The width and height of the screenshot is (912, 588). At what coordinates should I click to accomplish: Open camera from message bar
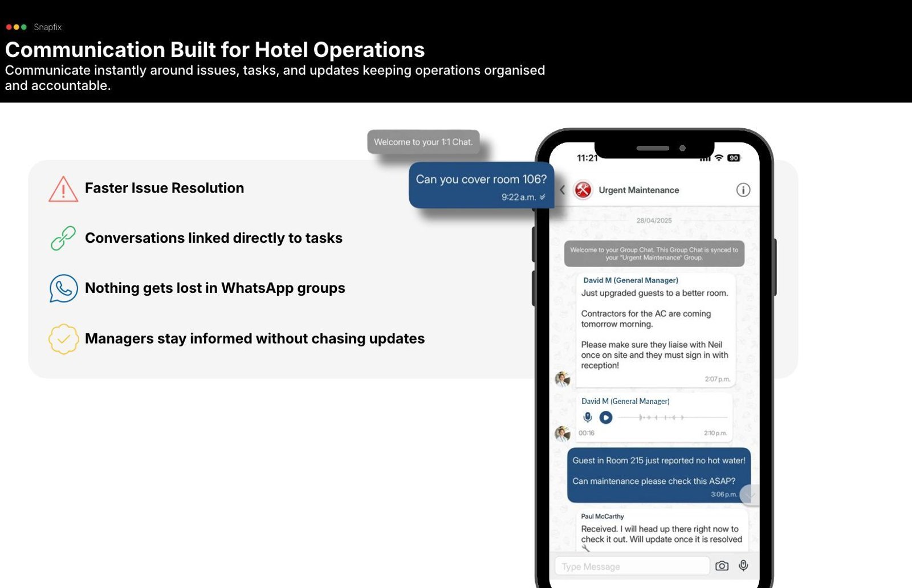(x=722, y=566)
